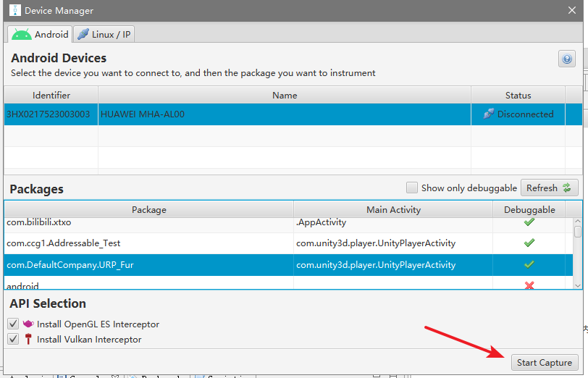
Task: Sort by Main Activity column header
Action: coord(393,209)
